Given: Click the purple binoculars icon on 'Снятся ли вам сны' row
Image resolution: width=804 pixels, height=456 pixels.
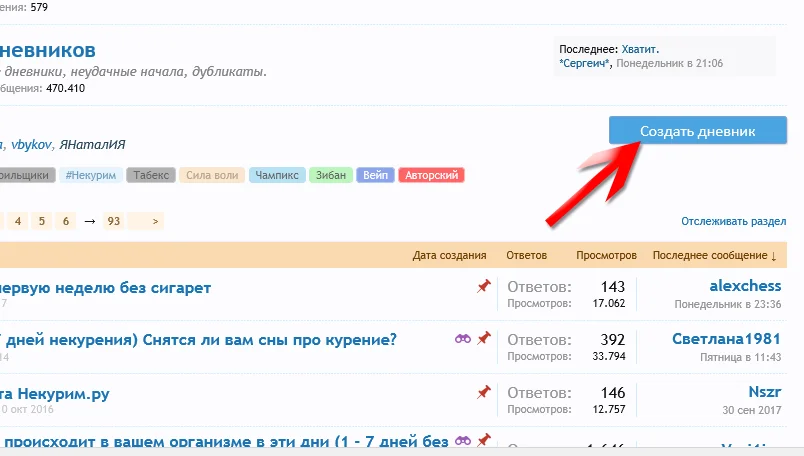Looking at the screenshot, I should 463,339.
